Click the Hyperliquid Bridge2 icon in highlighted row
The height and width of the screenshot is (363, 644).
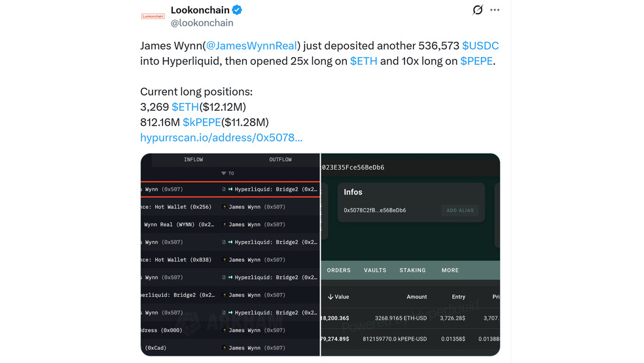230,189
